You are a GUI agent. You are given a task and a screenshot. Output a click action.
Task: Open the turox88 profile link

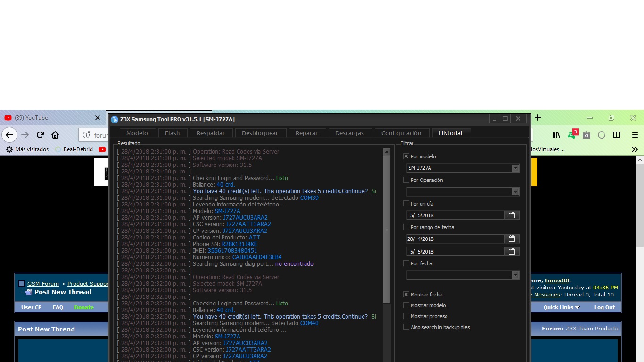point(557,280)
